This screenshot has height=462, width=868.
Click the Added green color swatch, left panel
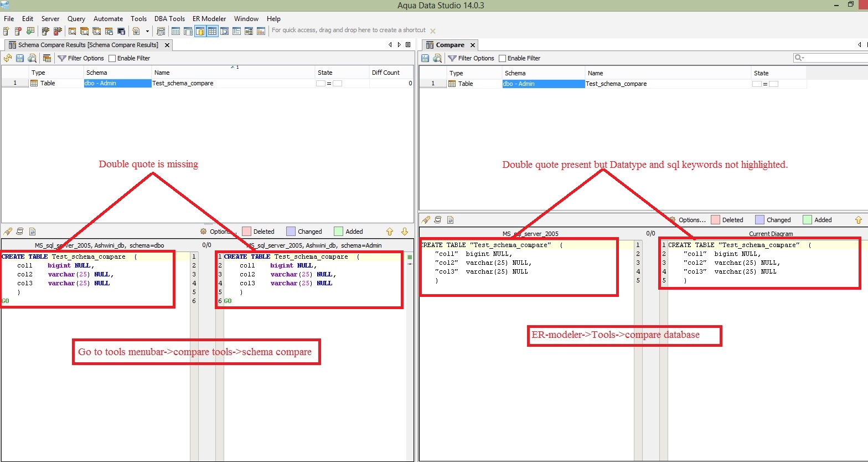coord(339,232)
